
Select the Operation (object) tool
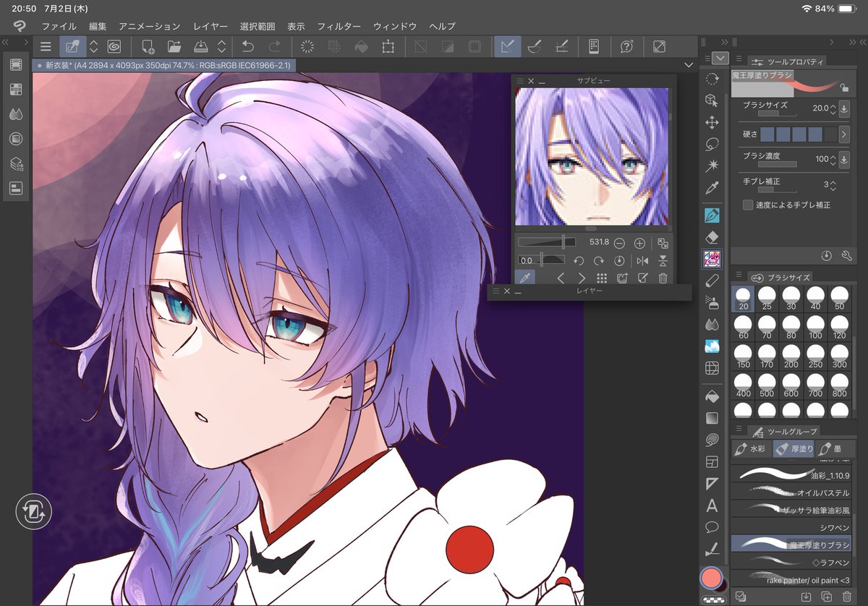coord(712,100)
